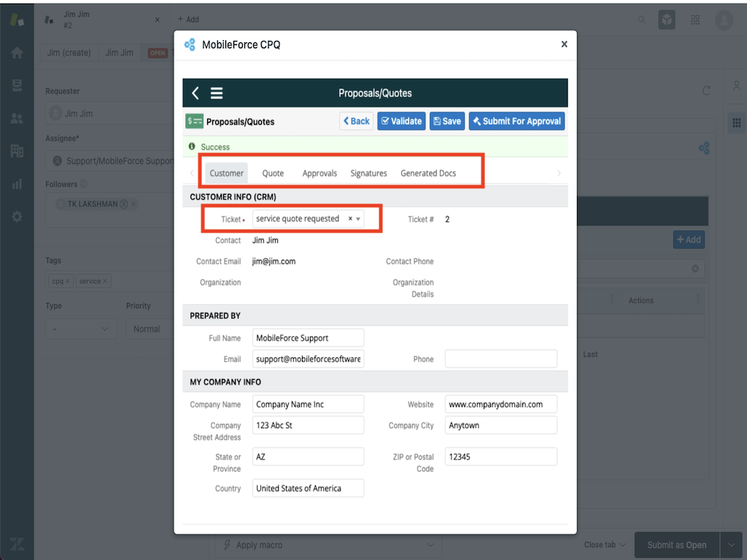The image size is (747, 560).
Task: Expand the Submit as Open options arrow
Action: click(x=731, y=545)
